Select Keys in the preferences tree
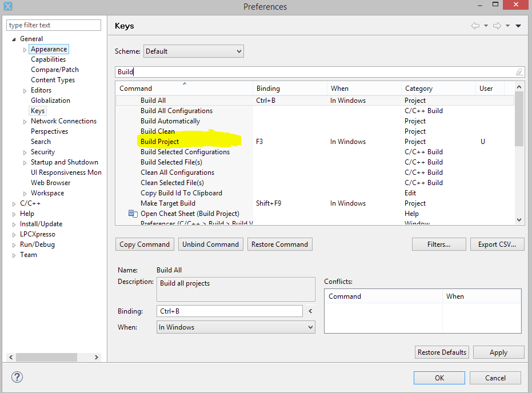This screenshot has width=532, height=393. pyautogui.click(x=38, y=111)
